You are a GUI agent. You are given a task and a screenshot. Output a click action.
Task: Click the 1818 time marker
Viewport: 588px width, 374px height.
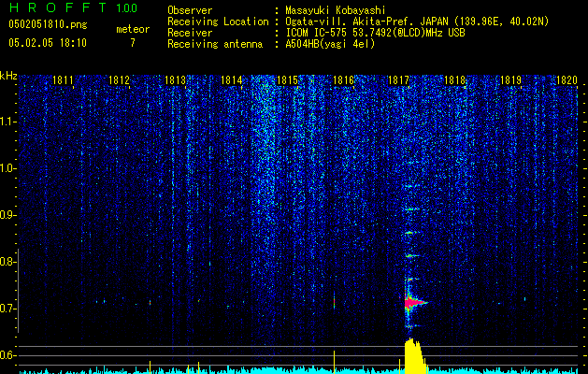click(x=454, y=80)
